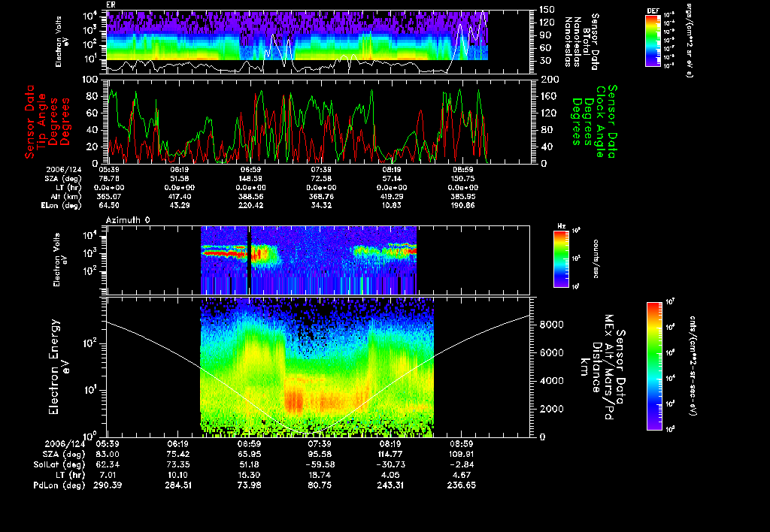Image resolution: width=770 pixels, height=532 pixels.
Task: Select SolLat value 51.18
Action: tap(249, 465)
